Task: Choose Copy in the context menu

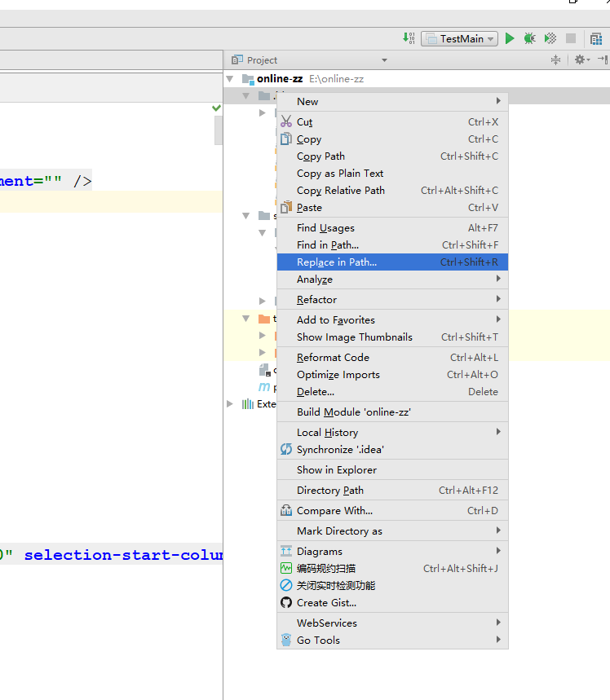Action: point(392,139)
